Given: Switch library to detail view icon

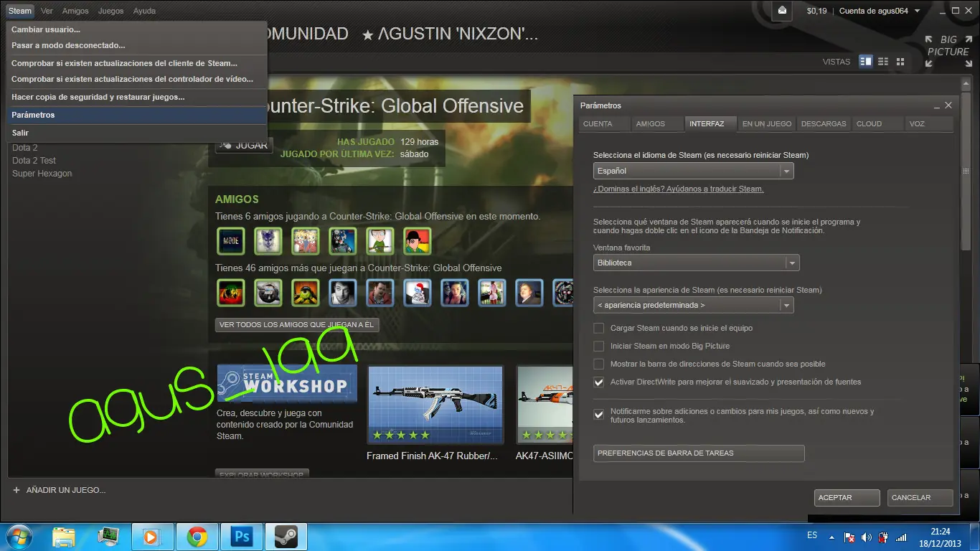Looking at the screenshot, I should pos(866,62).
